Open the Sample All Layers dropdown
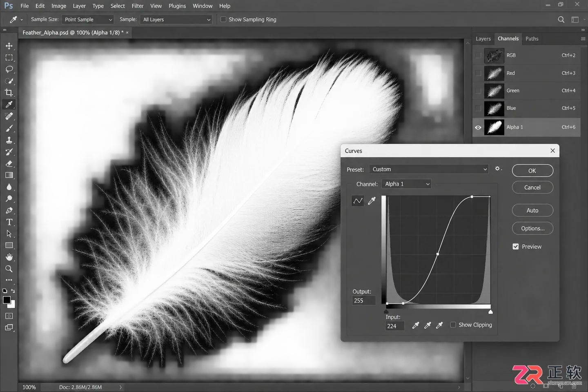The width and height of the screenshot is (588, 392). point(176,20)
